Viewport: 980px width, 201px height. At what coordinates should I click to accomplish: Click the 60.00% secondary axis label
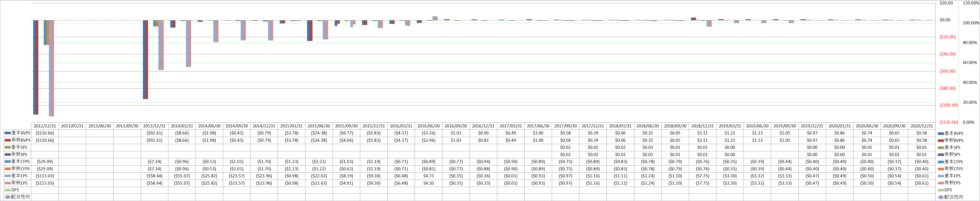[x=970, y=63]
